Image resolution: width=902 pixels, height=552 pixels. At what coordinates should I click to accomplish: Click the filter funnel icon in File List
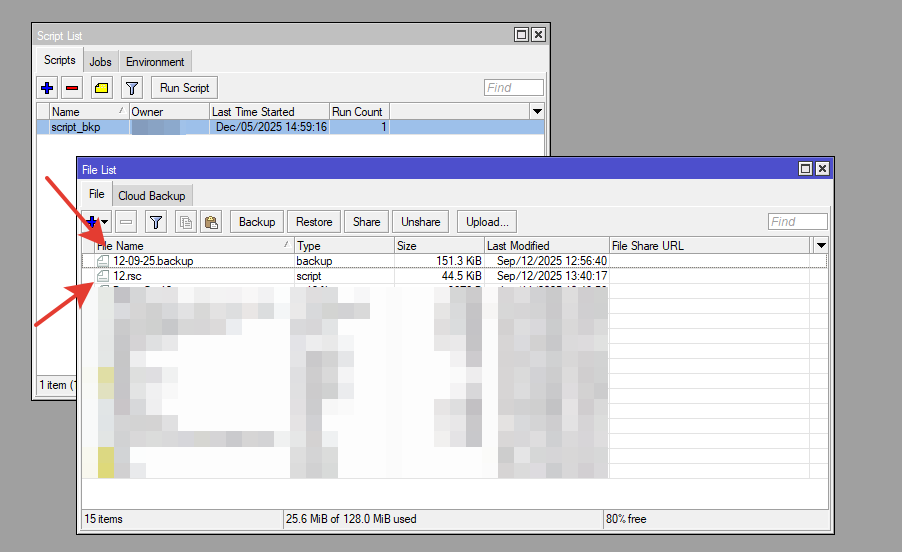click(156, 222)
